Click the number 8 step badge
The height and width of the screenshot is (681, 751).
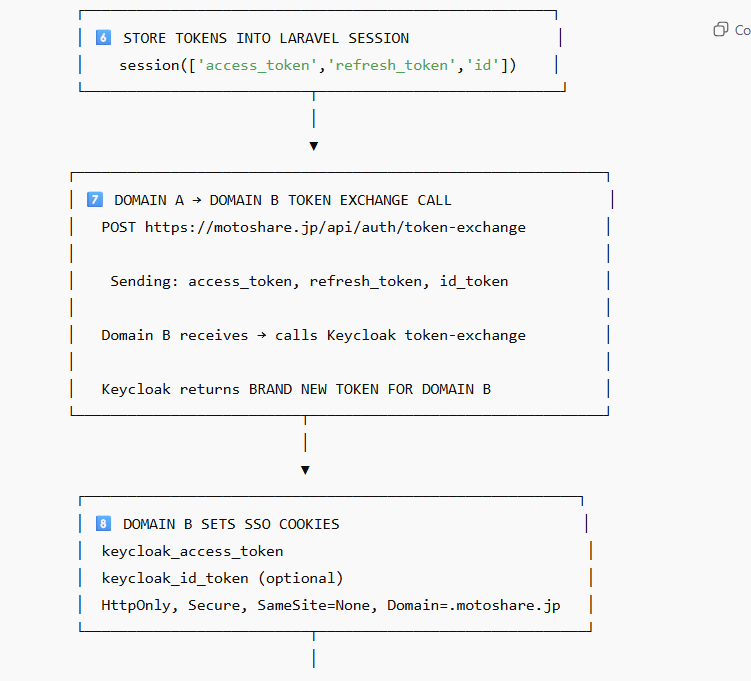tap(103, 524)
